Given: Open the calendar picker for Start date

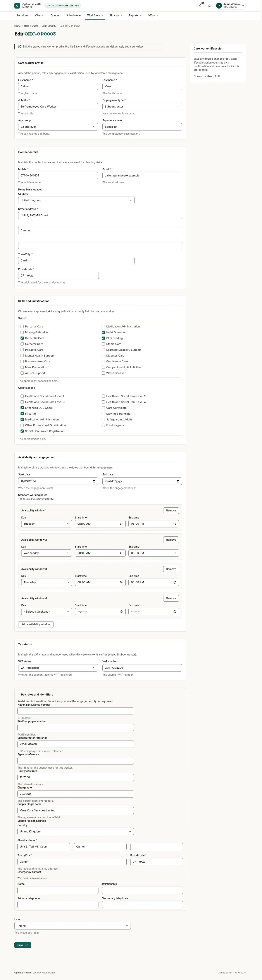Looking at the screenshot, I should (94, 481).
